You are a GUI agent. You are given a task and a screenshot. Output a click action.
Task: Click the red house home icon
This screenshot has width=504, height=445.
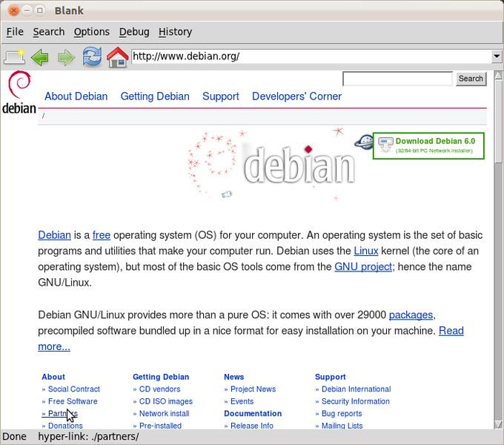click(118, 57)
